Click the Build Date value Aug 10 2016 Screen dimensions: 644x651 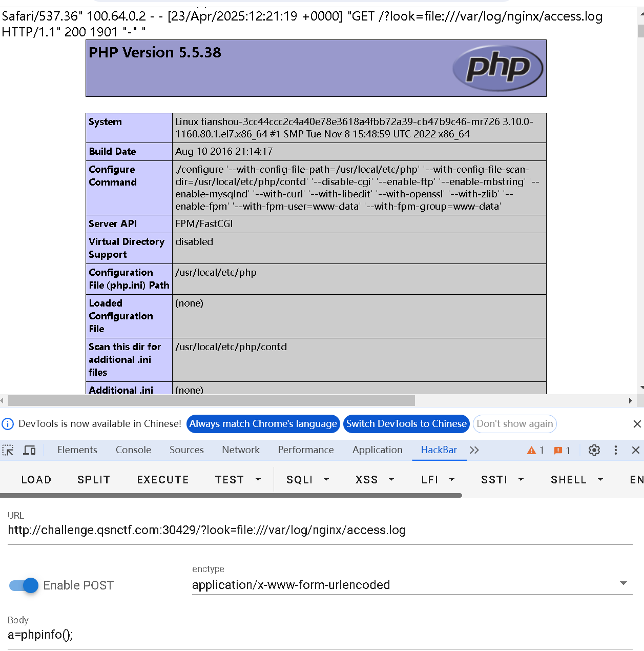(224, 151)
